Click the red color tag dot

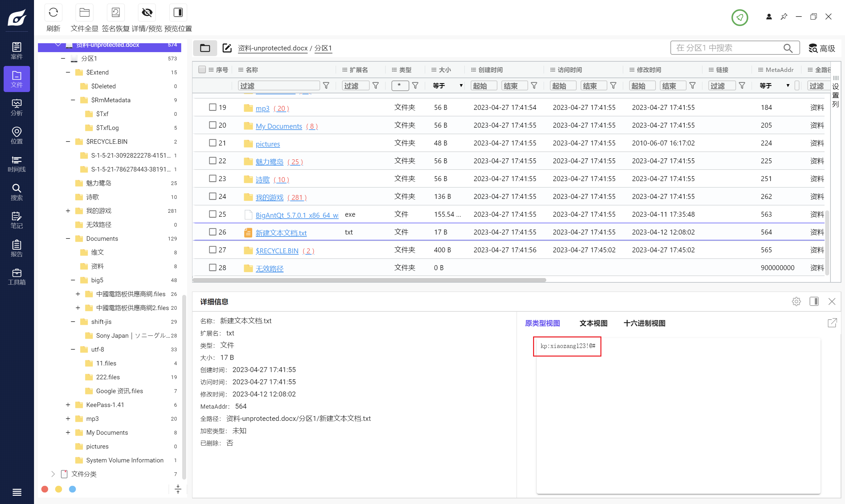45,489
